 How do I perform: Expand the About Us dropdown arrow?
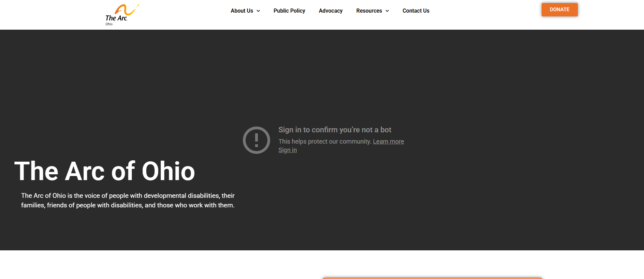[x=258, y=11]
